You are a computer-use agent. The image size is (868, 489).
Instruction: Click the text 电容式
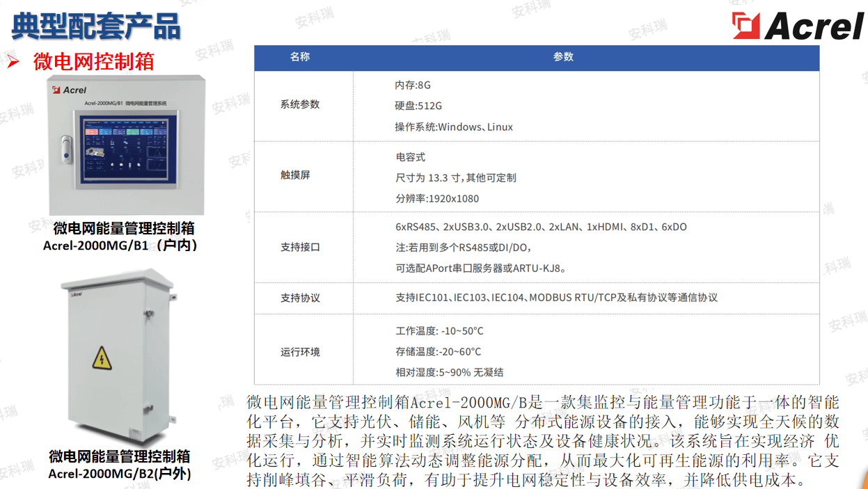click(411, 157)
